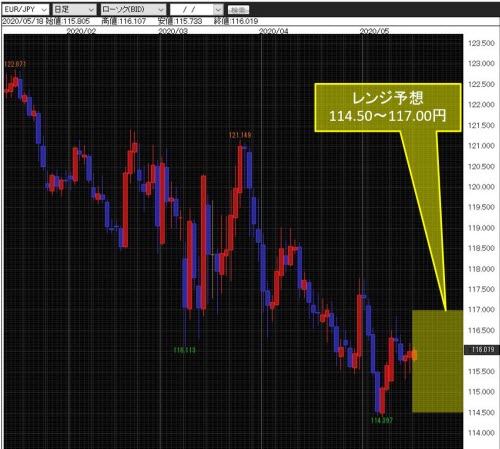Click the 2020/05 date axis label
This screenshot has width=500, height=449.
[374, 31]
